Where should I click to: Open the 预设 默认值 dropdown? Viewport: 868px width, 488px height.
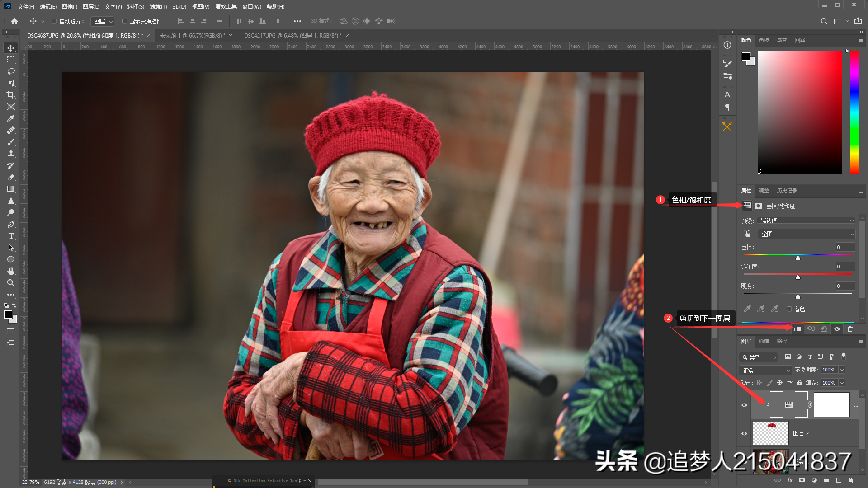807,221
